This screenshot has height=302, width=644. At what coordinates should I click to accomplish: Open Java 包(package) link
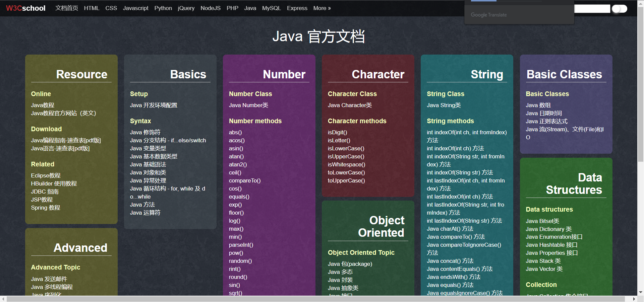(x=350, y=264)
